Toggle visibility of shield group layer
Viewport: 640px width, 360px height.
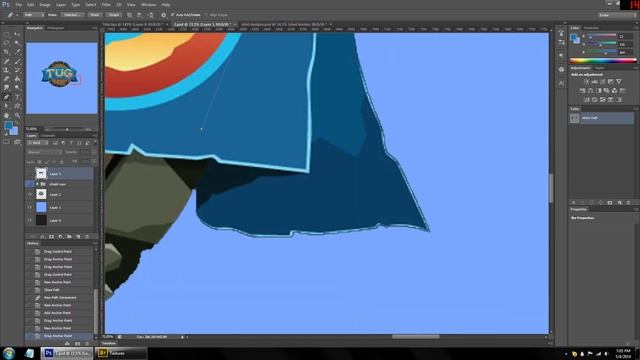pos(29,184)
